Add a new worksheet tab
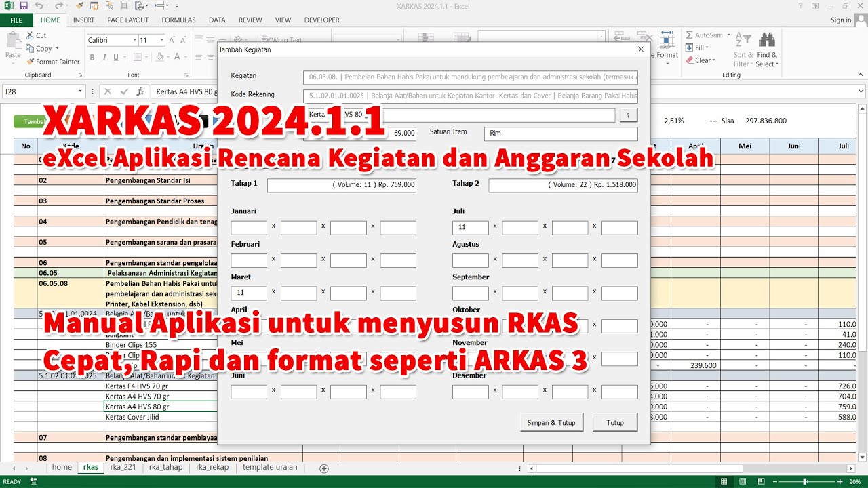The image size is (868, 488). (x=324, y=468)
